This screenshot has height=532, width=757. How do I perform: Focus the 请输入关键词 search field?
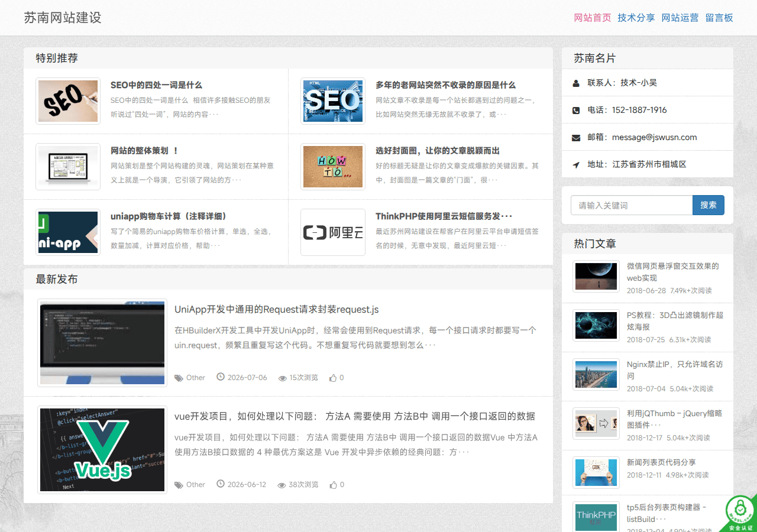coord(632,205)
